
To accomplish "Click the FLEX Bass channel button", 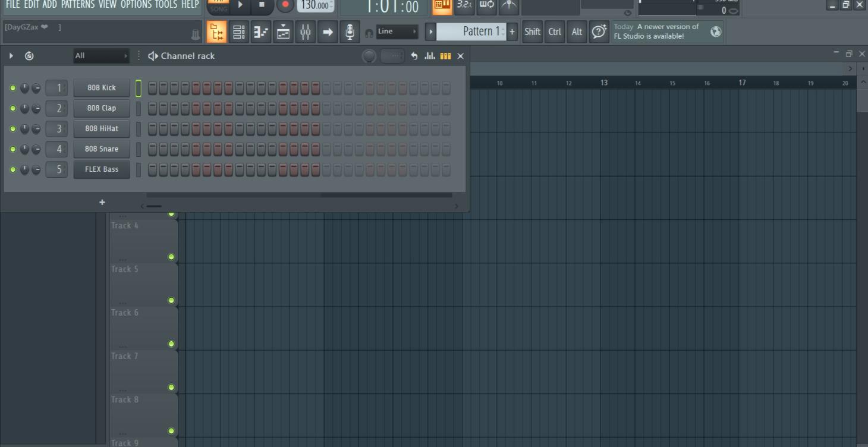I will tap(102, 169).
